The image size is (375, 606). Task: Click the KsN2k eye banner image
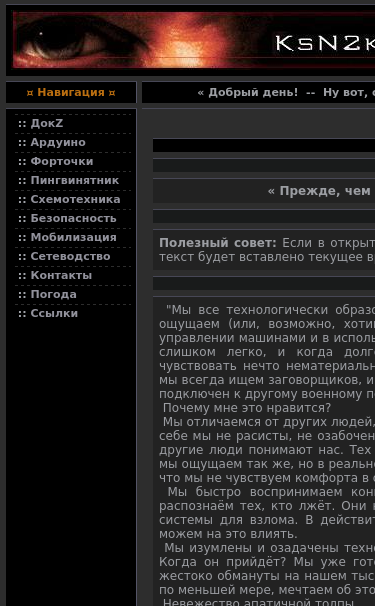(194, 40)
